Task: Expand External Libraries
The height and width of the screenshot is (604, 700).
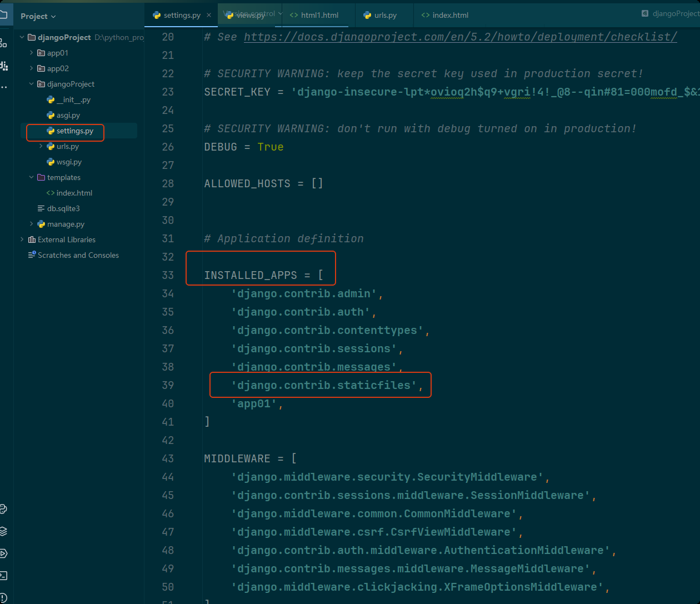Action: (x=22, y=239)
